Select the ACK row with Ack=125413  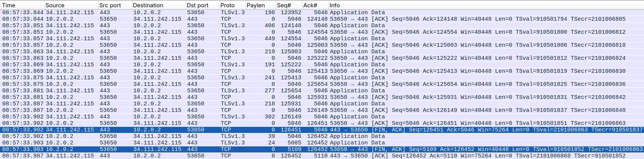pyautogui.click(x=322, y=71)
